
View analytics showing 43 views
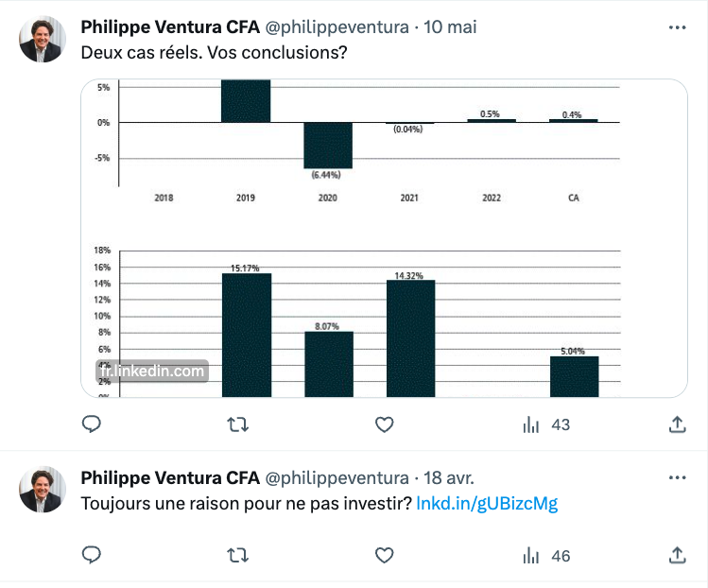546,424
